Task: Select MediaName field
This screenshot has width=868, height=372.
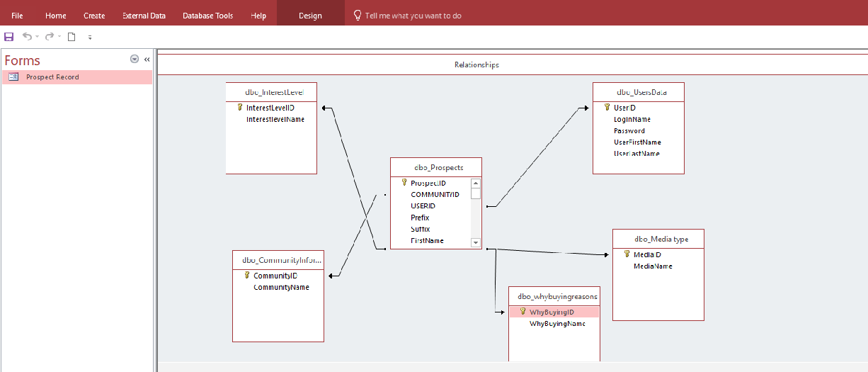Action: 653,266
